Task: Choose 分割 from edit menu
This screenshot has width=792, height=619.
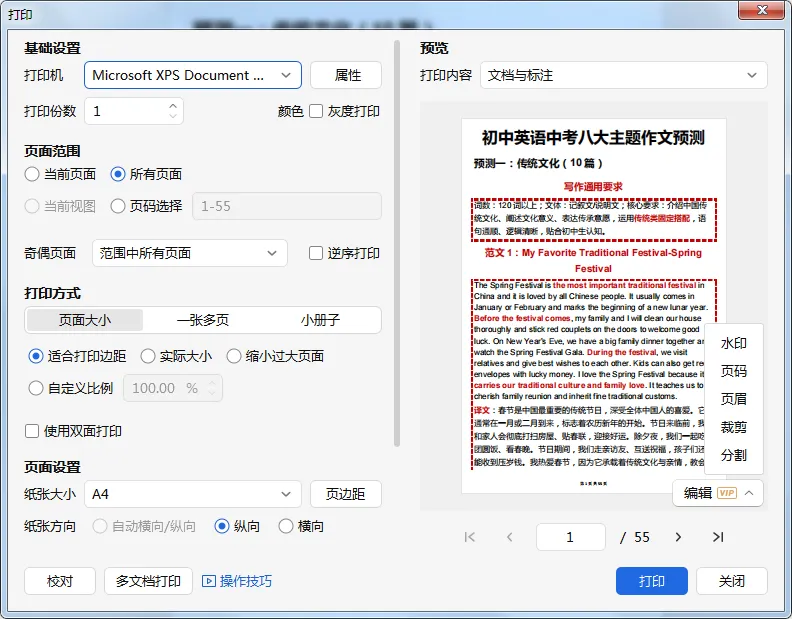Action: (733, 455)
